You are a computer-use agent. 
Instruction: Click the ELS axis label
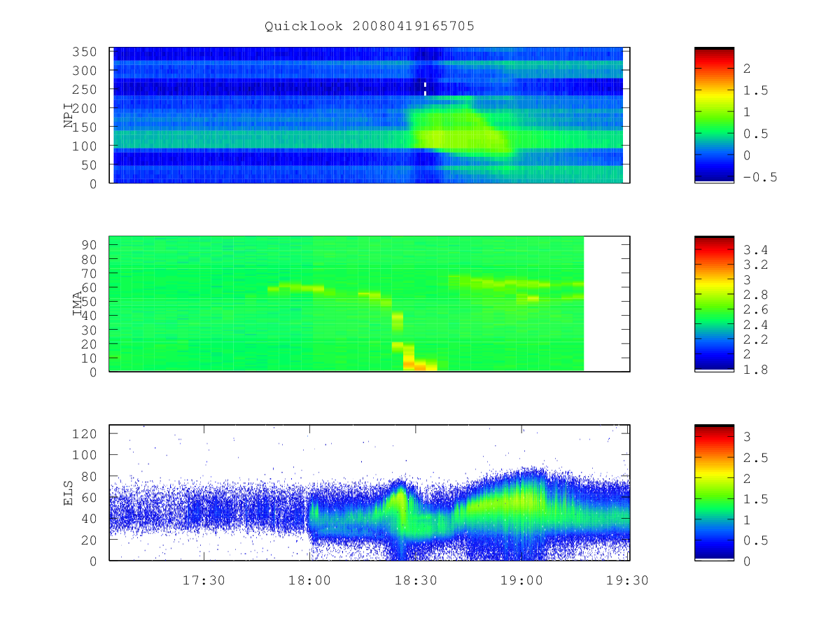pos(69,493)
